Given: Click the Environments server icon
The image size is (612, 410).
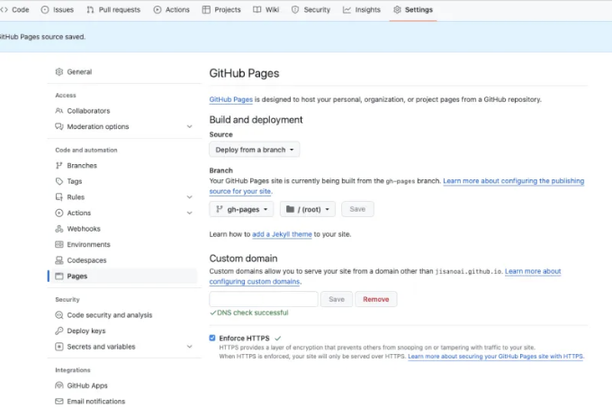Looking at the screenshot, I should [x=59, y=244].
